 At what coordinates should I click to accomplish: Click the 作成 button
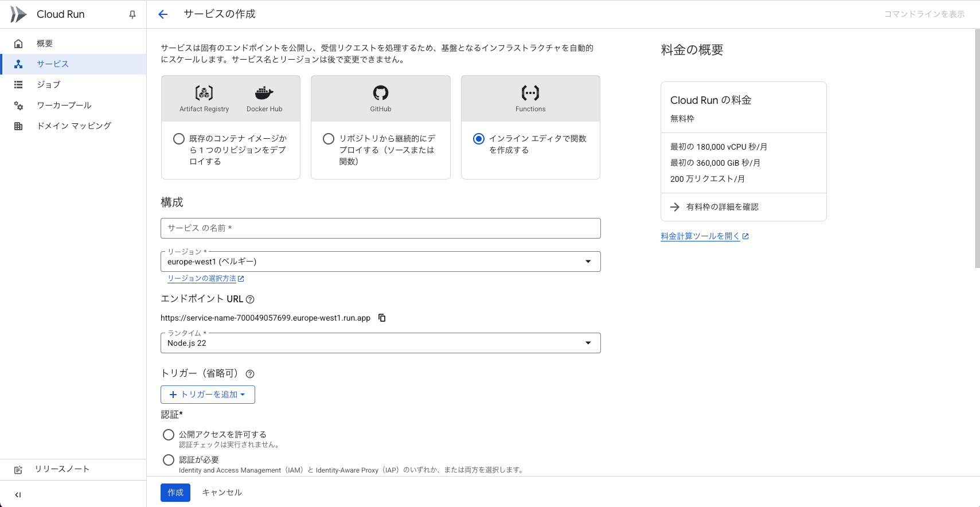coord(175,493)
